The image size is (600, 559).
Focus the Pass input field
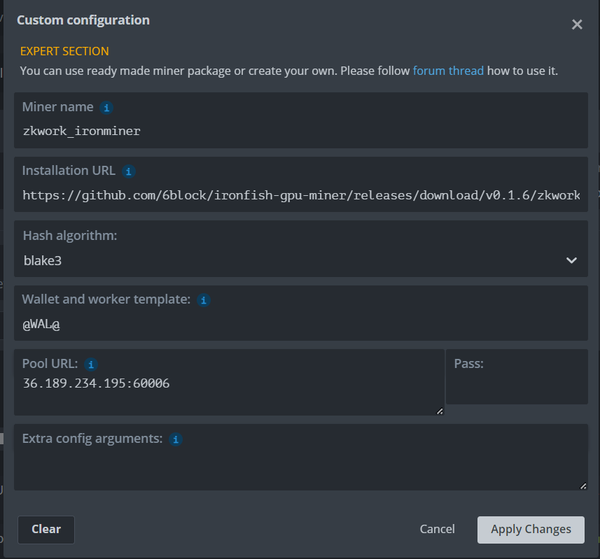click(x=516, y=388)
